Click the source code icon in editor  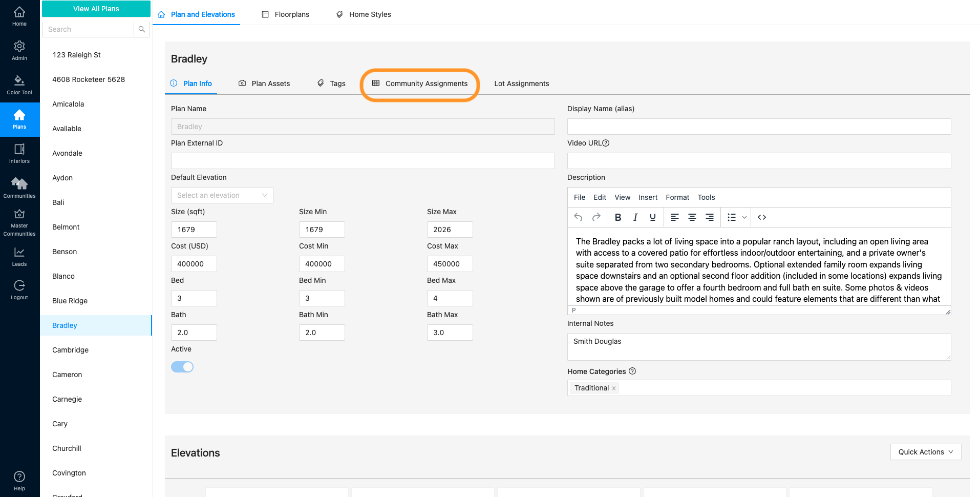pos(762,217)
